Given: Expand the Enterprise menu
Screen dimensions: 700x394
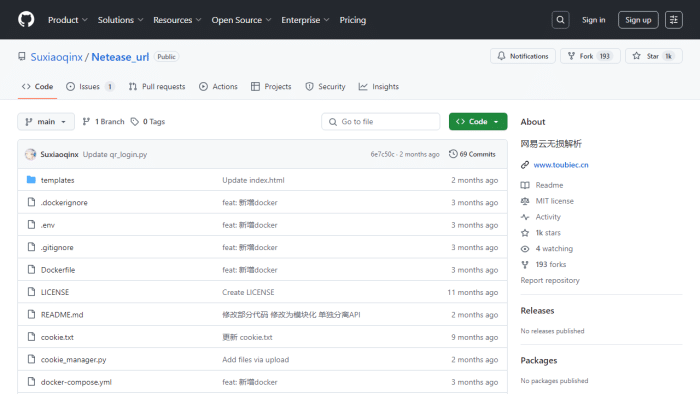Looking at the screenshot, I should tap(305, 20).
